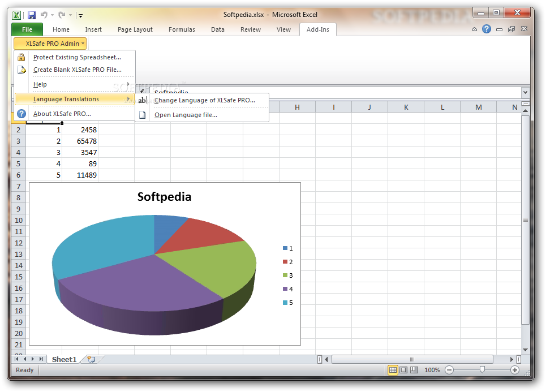Go to last sheet navigation arrow

(x=41, y=359)
